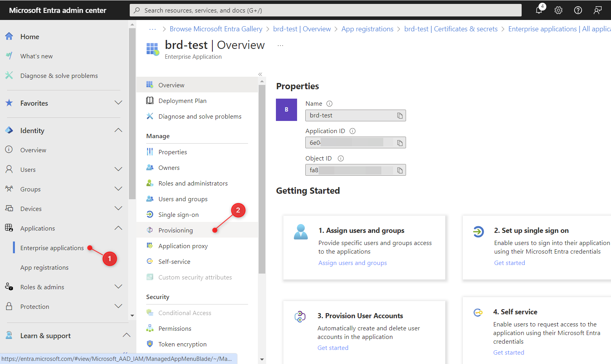Click the Object ID field
This screenshot has height=364, width=611.
[x=355, y=170]
